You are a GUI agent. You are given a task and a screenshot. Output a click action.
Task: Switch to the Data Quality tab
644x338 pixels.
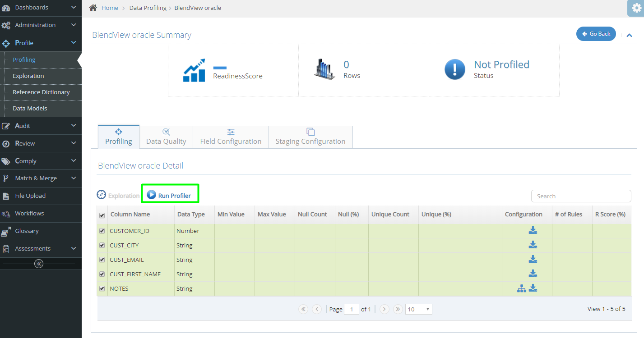click(166, 137)
